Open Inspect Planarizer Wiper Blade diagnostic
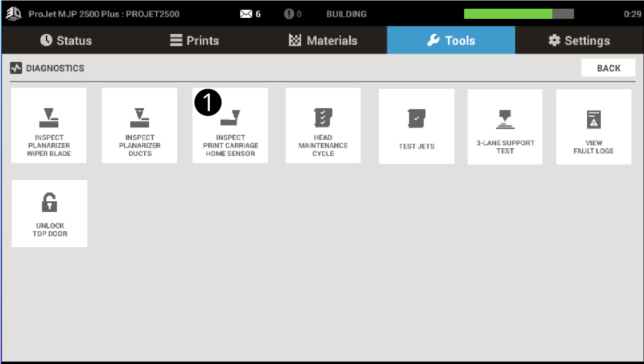Screen dimensions: 644x364 (49, 126)
